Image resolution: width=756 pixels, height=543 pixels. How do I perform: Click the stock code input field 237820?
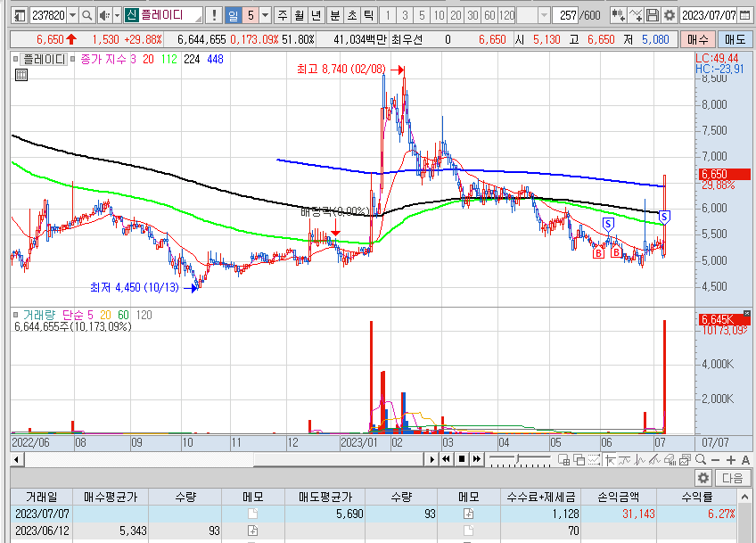coord(48,15)
